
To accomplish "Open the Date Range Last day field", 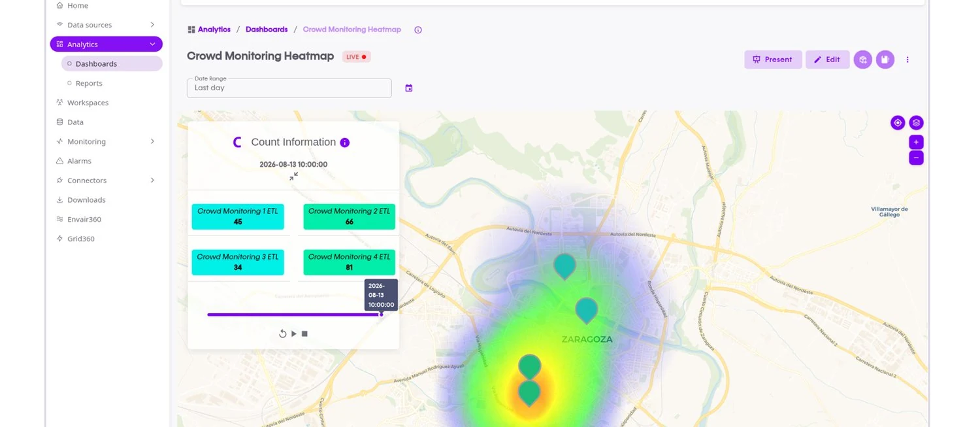I will point(289,88).
